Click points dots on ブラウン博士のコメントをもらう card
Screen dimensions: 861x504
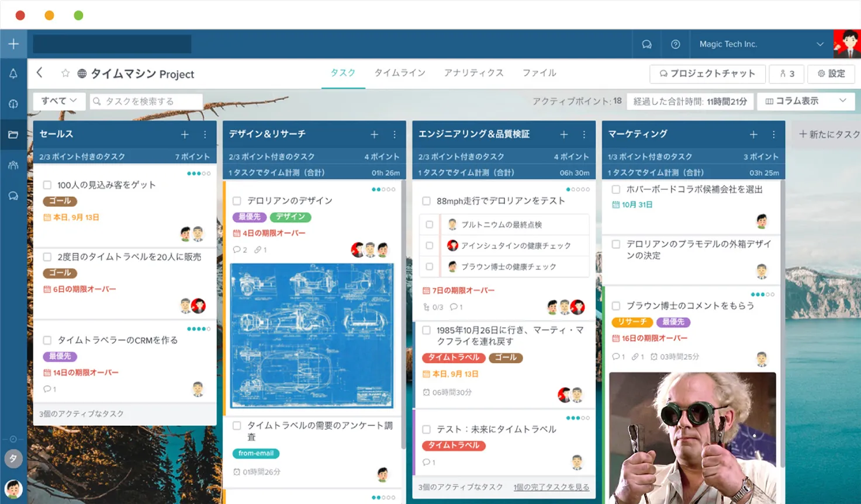pyautogui.click(x=763, y=294)
